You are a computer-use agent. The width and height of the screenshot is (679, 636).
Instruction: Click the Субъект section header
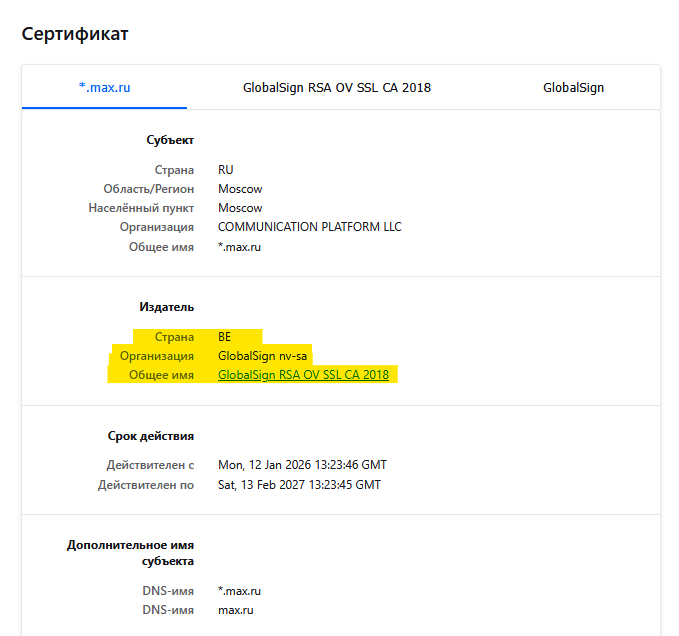tap(170, 140)
